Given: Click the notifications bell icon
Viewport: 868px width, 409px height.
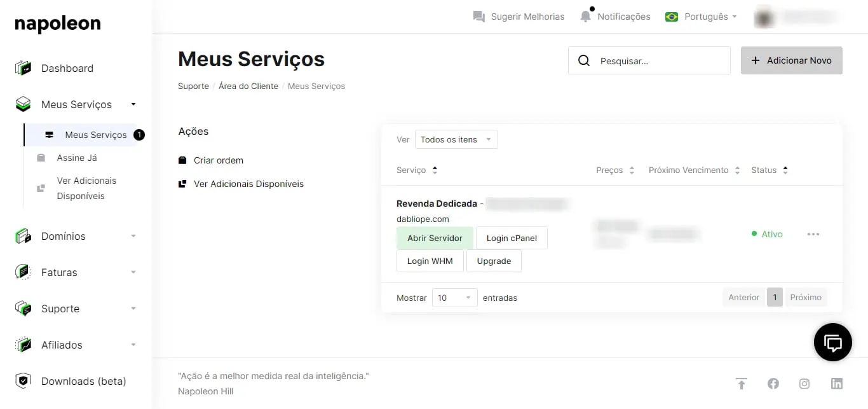Looking at the screenshot, I should click(585, 17).
